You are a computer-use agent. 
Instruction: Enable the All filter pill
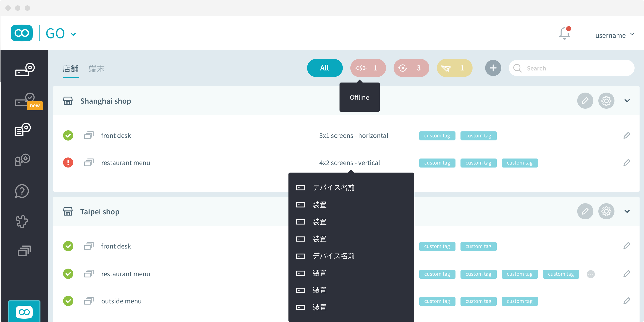(x=324, y=68)
